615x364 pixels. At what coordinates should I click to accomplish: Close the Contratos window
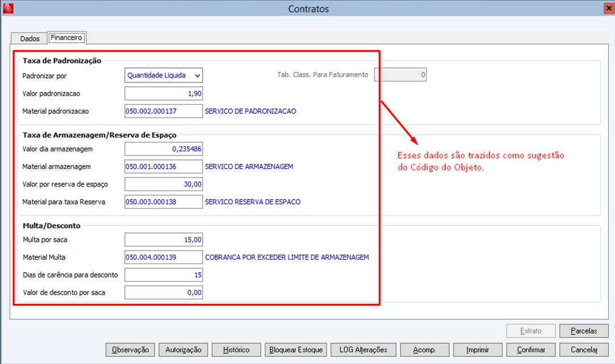pos(609,9)
